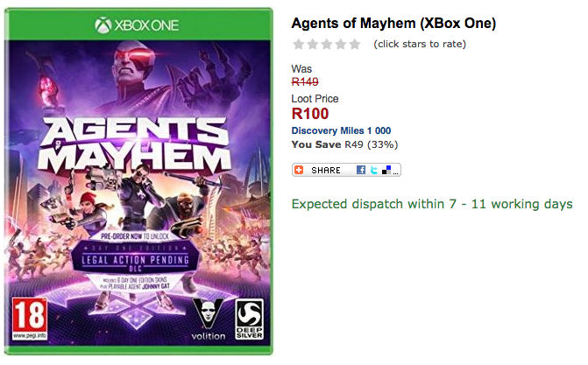This screenshot has height=365, width=588.
Task: Click the crossed-out R149 price
Action: tap(305, 81)
